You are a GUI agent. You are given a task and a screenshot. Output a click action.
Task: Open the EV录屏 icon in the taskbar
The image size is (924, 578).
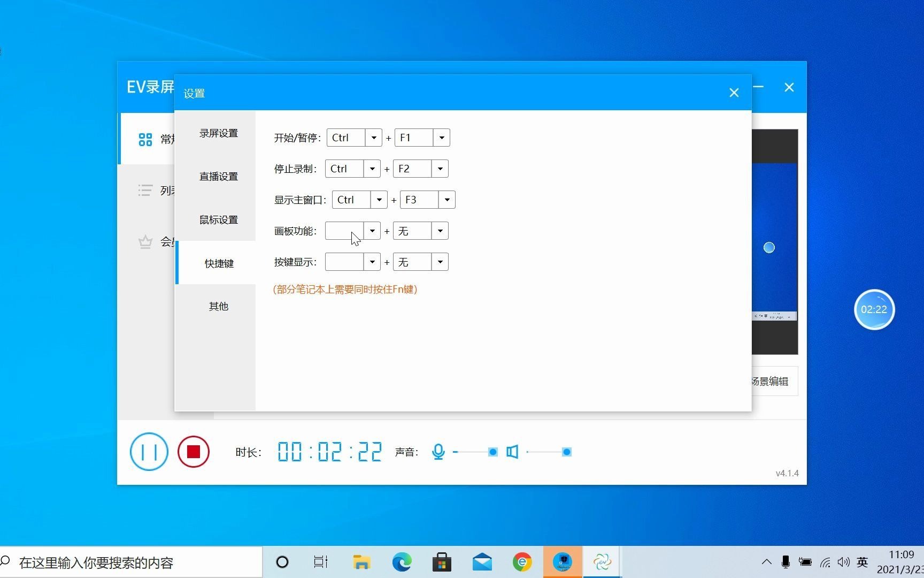(x=602, y=562)
